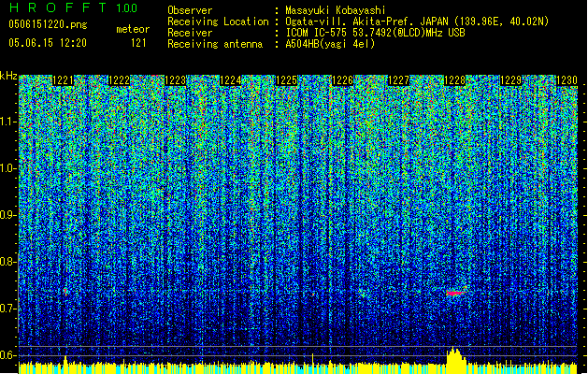Click the date text 05.06.15 12:20
The image size is (588, 374).
(48, 43)
